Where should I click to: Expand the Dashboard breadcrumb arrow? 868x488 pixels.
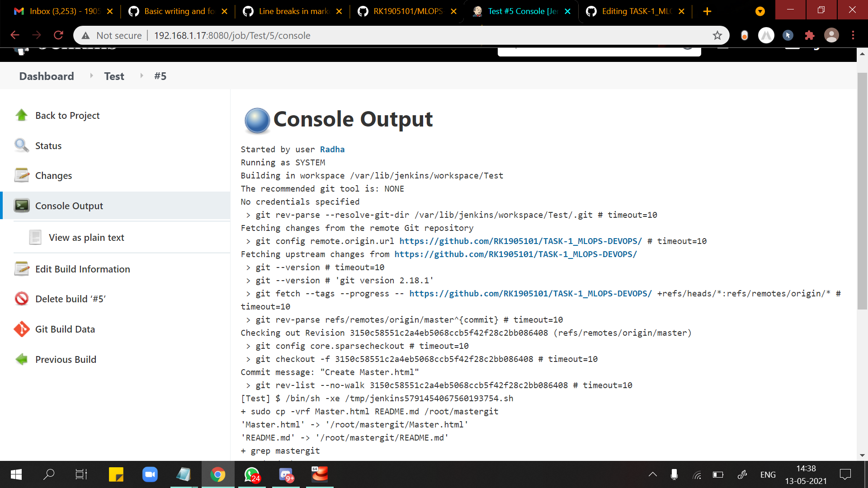(91, 76)
